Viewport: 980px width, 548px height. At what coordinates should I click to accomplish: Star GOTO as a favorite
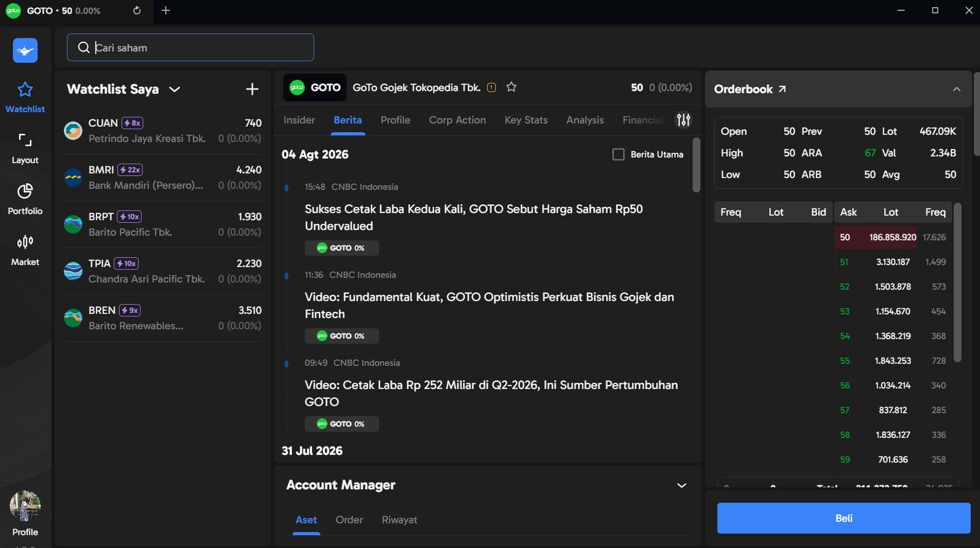click(x=511, y=87)
